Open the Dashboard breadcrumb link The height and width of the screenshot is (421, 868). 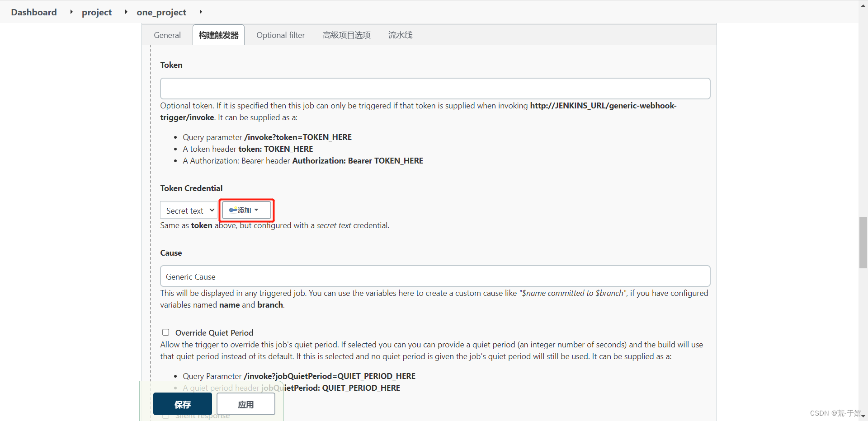(x=34, y=12)
